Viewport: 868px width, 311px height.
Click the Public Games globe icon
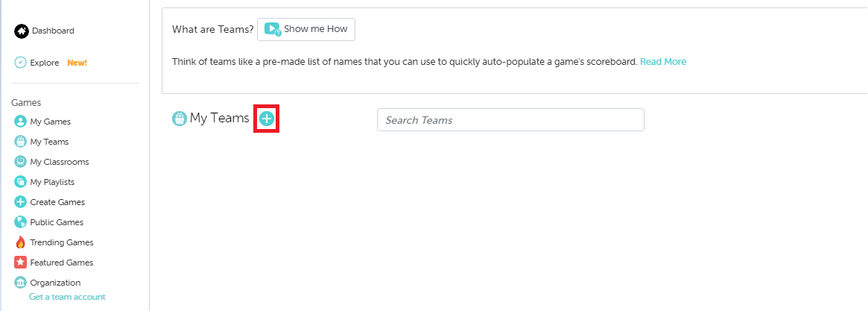point(21,222)
